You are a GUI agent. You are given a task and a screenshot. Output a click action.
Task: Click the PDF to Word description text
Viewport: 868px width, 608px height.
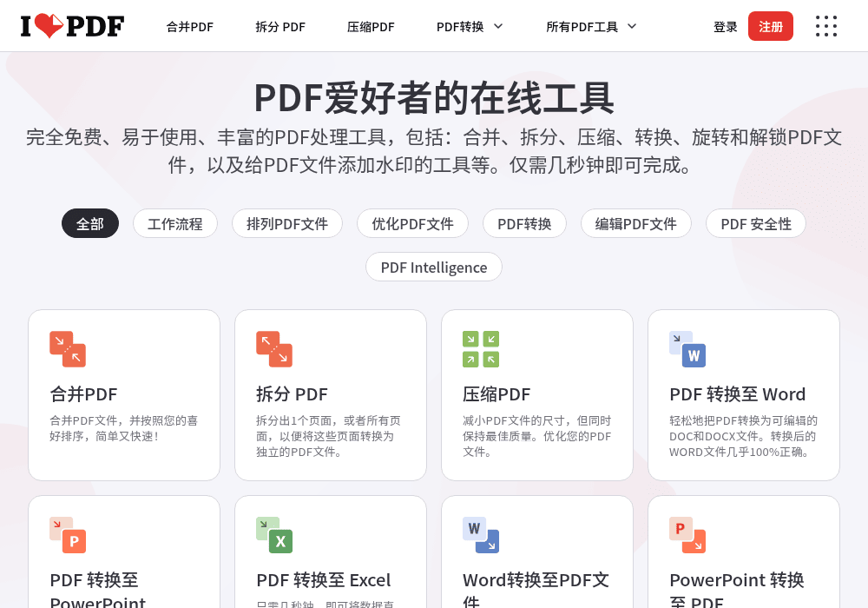[x=743, y=436]
